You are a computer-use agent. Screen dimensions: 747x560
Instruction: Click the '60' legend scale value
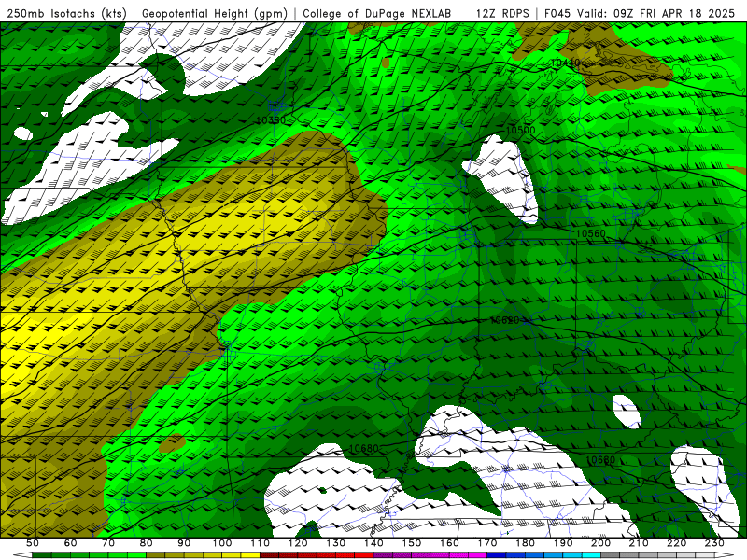70,543
